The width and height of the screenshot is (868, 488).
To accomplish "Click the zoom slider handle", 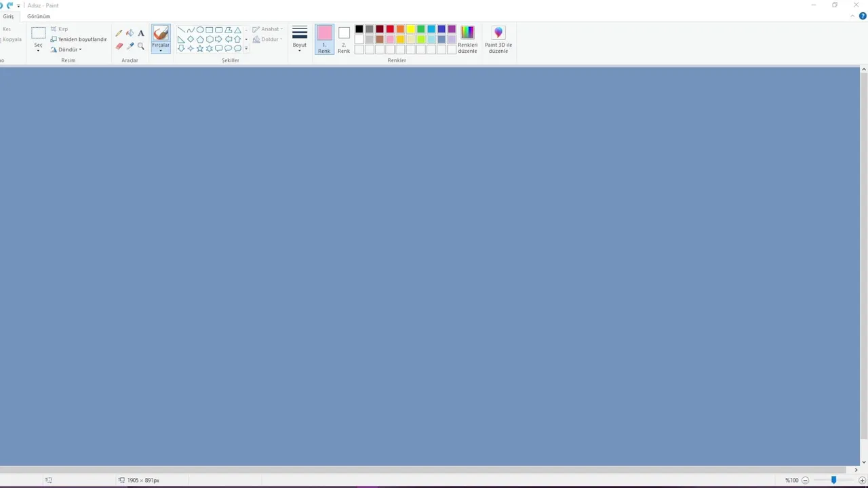I will (x=833, y=480).
